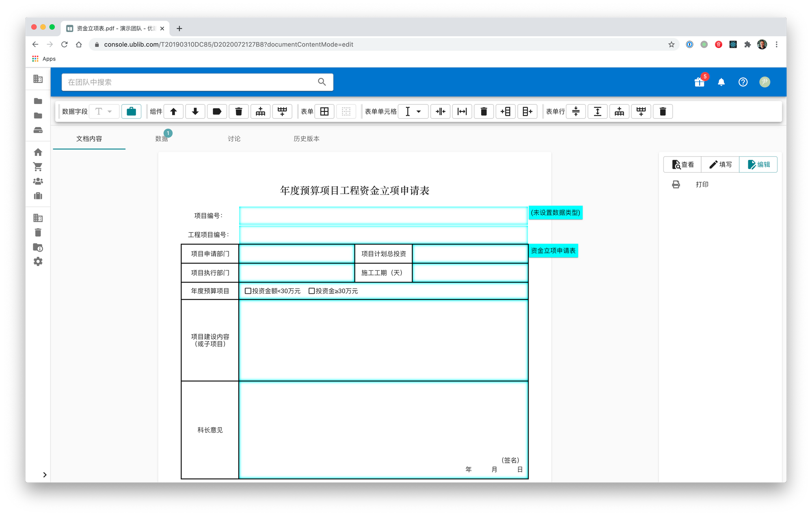Screen dimensions: 812x516
Task: Open the form cell text cursor dropdown
Action: click(413, 112)
